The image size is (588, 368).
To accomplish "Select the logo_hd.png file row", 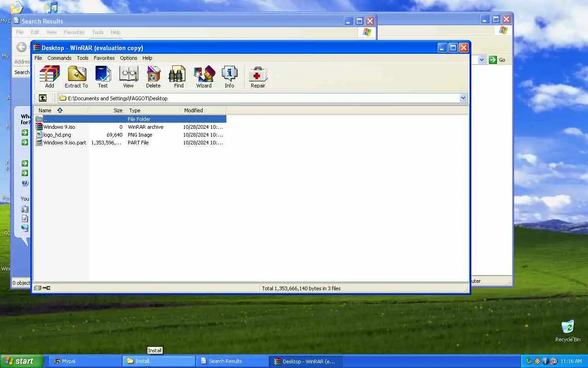I will (130, 135).
